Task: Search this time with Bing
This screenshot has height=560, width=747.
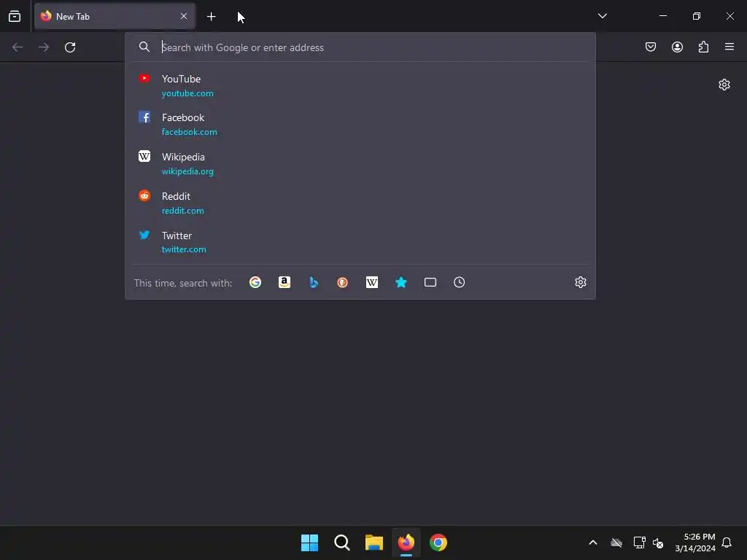Action: (x=314, y=282)
